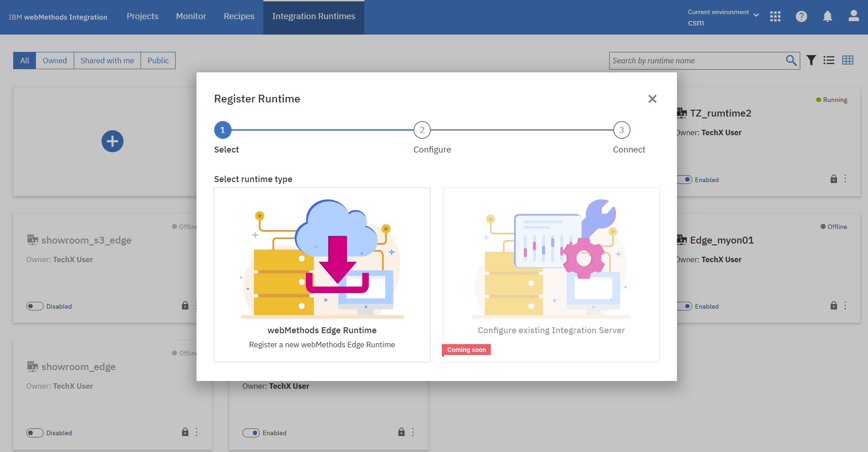The width and height of the screenshot is (868, 452).
Task: Open the Recipes menu
Action: [239, 16]
